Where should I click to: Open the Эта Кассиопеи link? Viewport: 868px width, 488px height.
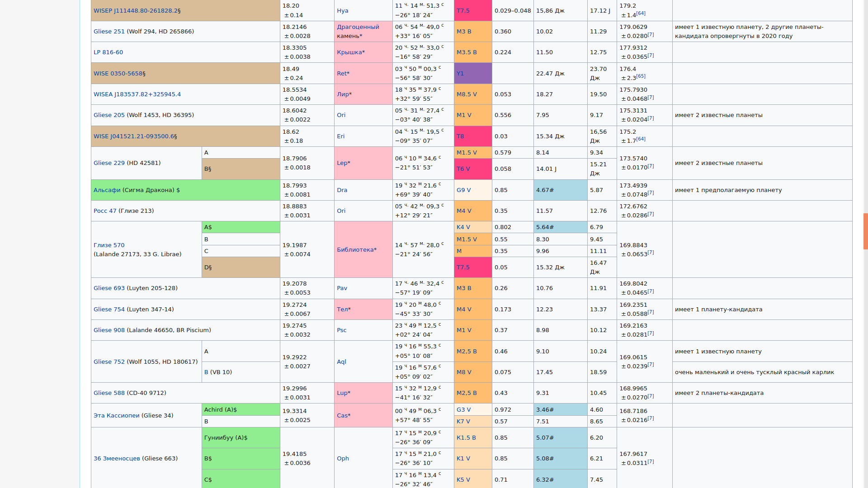click(117, 416)
